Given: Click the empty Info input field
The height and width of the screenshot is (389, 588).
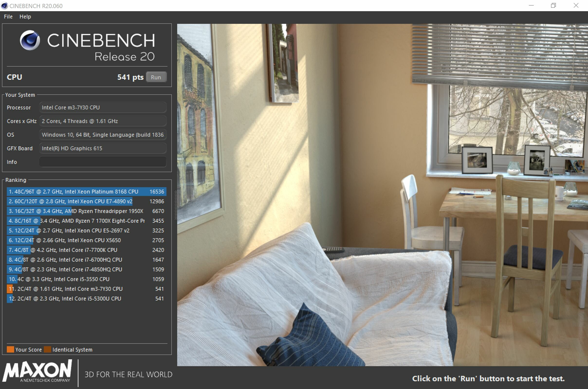Looking at the screenshot, I should (x=103, y=162).
